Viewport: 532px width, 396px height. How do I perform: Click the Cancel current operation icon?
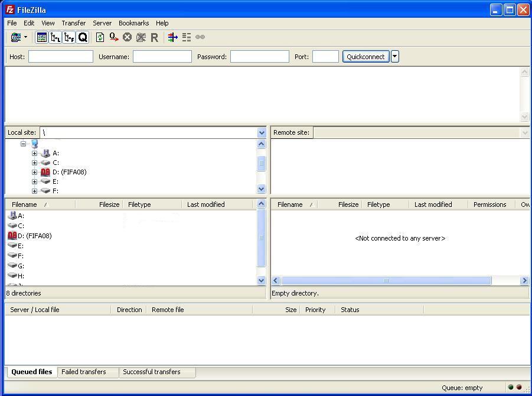pos(127,37)
